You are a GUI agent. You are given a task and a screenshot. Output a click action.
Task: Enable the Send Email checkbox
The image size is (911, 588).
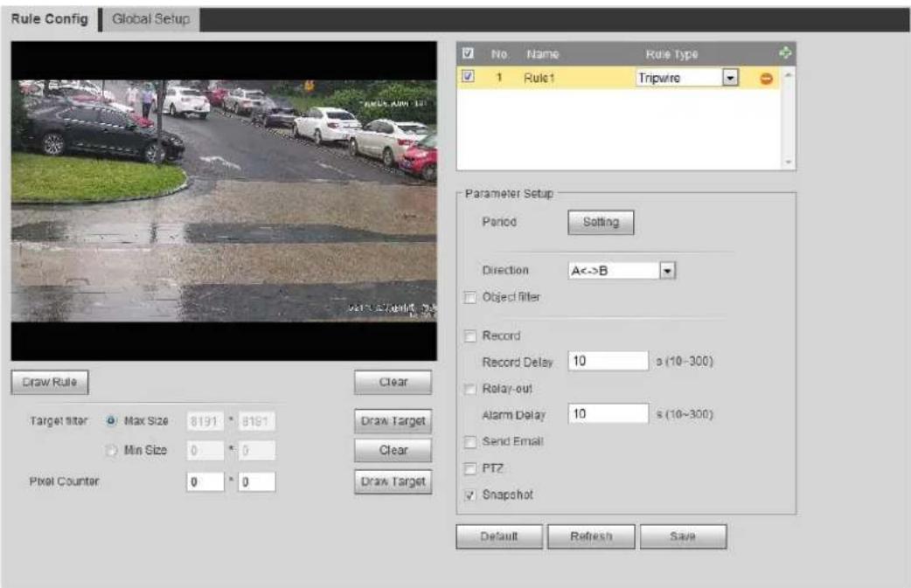tap(470, 442)
